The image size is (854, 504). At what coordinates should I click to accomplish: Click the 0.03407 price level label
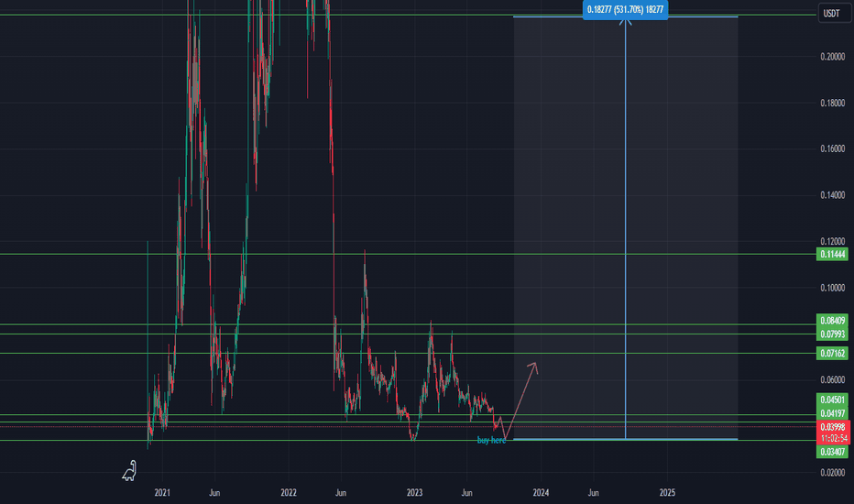tap(832, 452)
